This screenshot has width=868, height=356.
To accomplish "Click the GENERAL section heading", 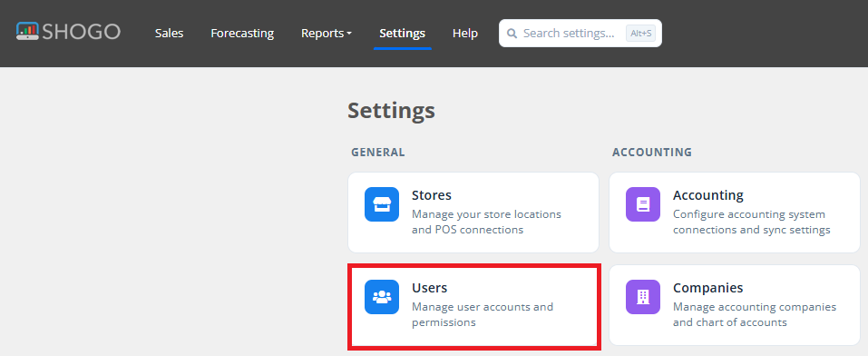I will pos(377,152).
